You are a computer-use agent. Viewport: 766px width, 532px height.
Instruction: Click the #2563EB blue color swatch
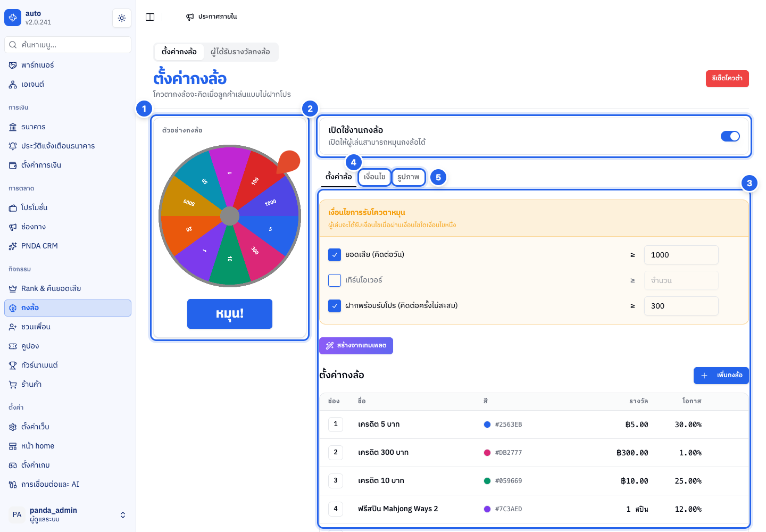[487, 425]
